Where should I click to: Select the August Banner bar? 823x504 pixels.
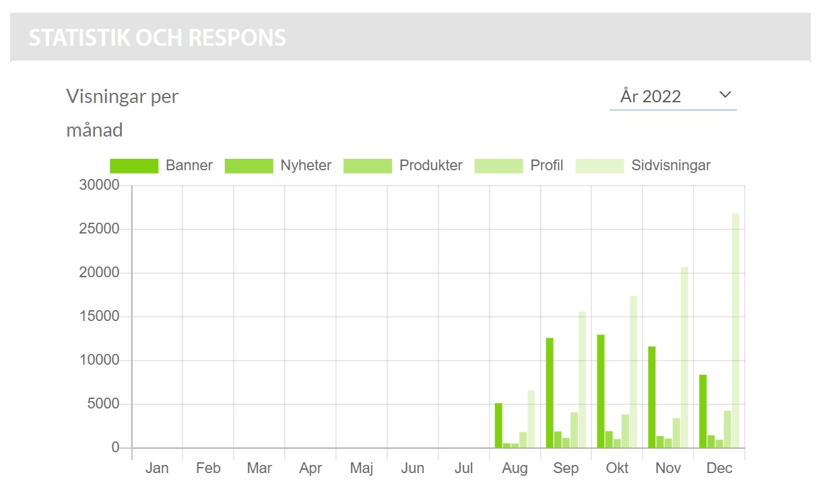[498, 425]
